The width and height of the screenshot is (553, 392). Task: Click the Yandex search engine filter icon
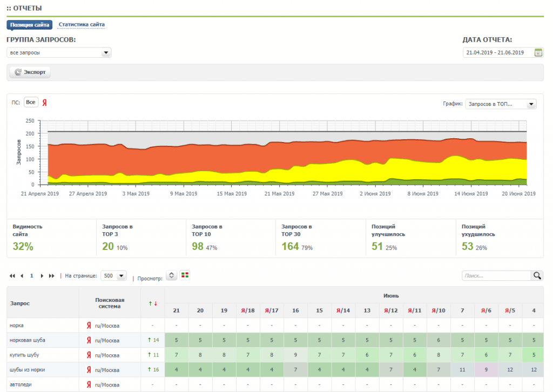[x=45, y=103]
